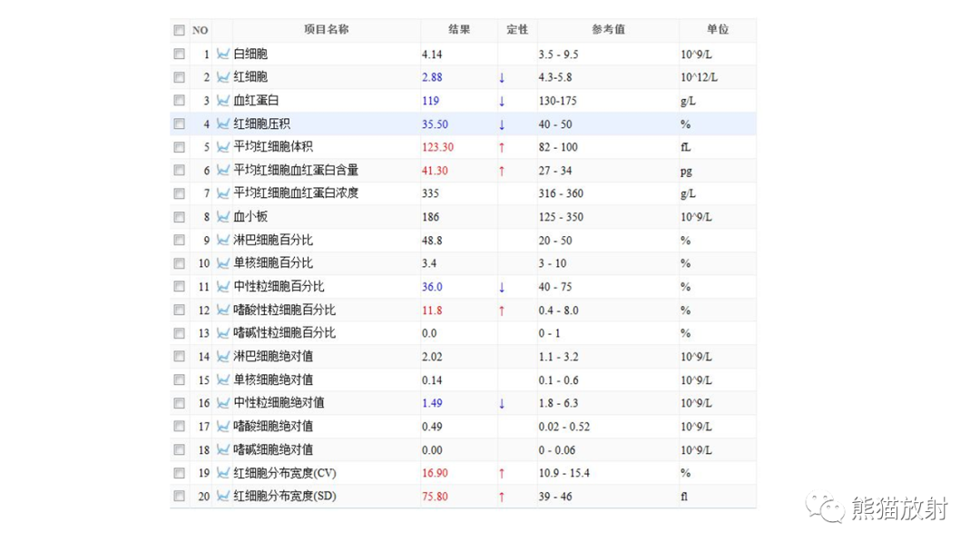Check the box for row 14 淋巴细胞绝对值
This screenshot has width=980, height=552.
tap(180, 356)
